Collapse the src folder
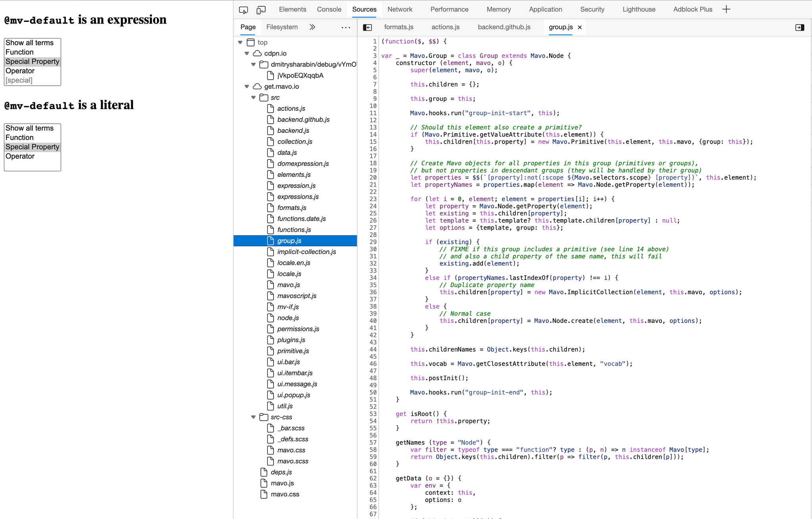Image resolution: width=812 pixels, height=519 pixels. pyautogui.click(x=254, y=97)
